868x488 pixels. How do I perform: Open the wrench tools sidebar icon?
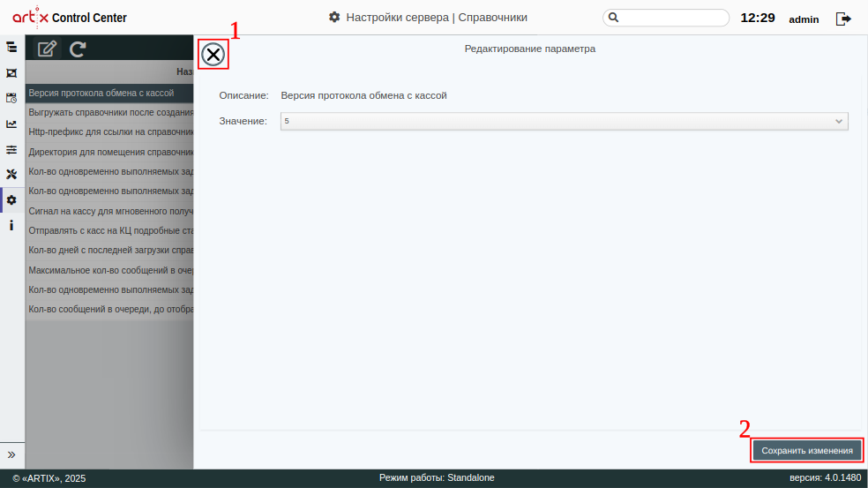point(11,174)
